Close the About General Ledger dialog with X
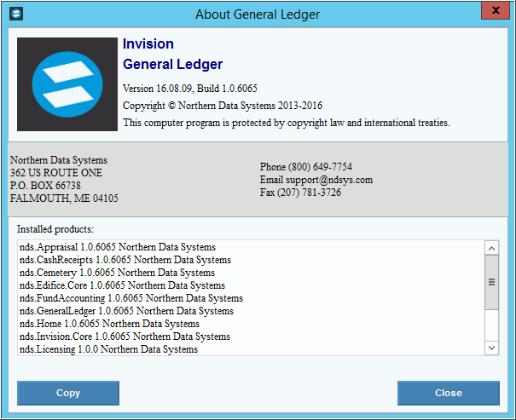Screen dimensions: 516x420 [496, 10]
